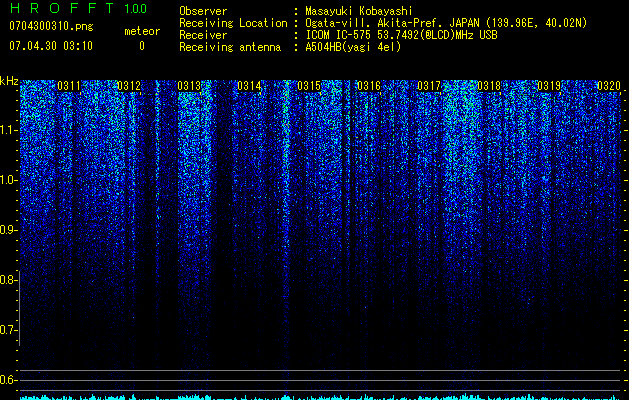Click the 0316 time marker
The width and height of the screenshot is (629, 400).
click(369, 86)
